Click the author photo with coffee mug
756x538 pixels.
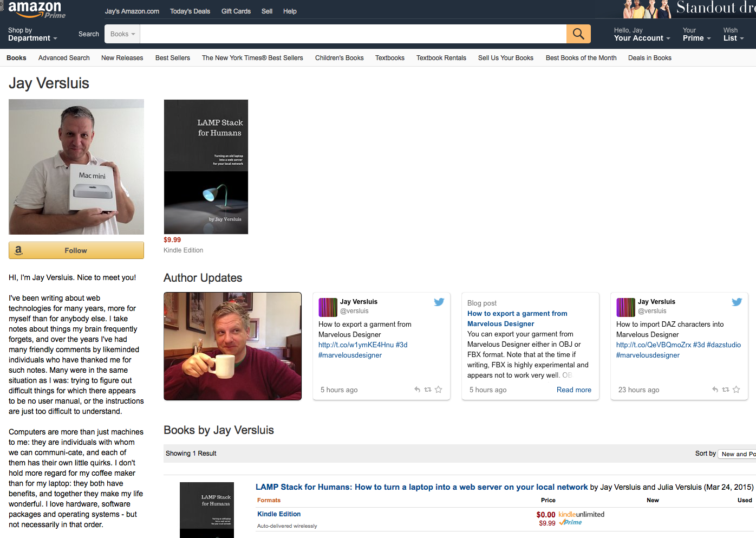232,346
